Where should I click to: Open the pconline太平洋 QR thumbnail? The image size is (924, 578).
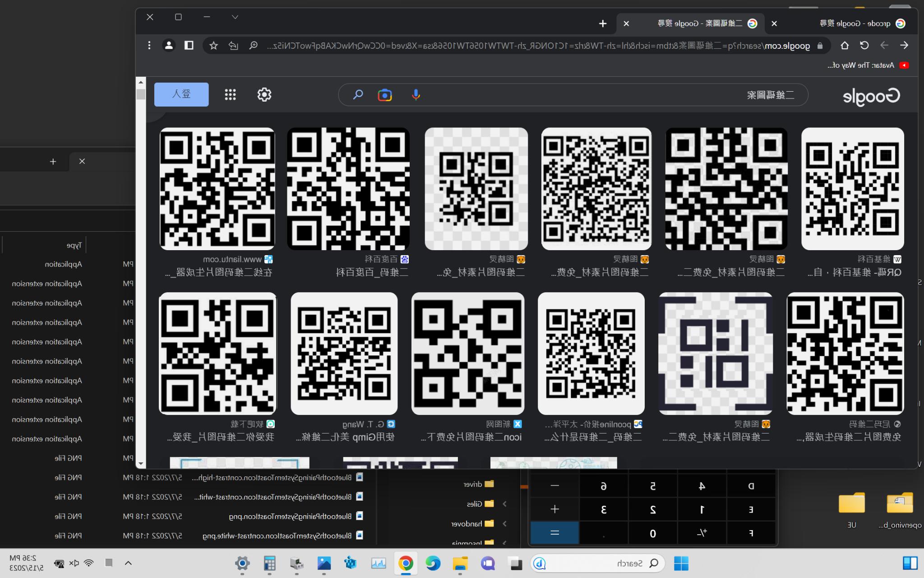coord(591,354)
